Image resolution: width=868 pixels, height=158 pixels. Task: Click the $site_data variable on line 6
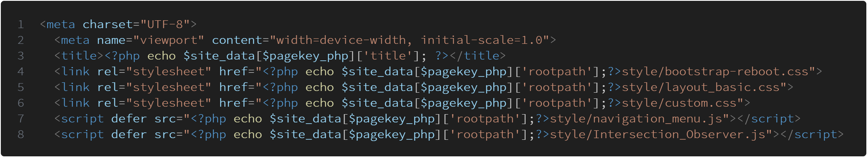pos(377,103)
